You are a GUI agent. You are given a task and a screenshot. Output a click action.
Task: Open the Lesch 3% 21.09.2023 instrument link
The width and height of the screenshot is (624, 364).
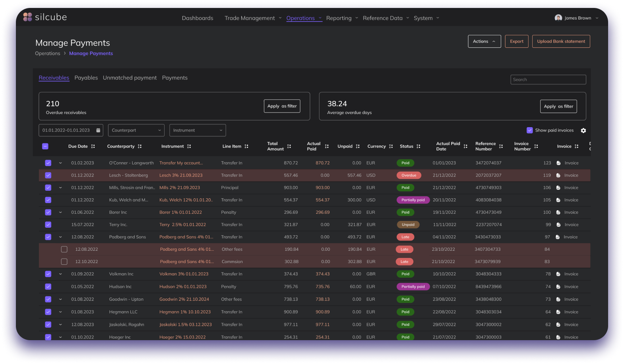point(181,175)
